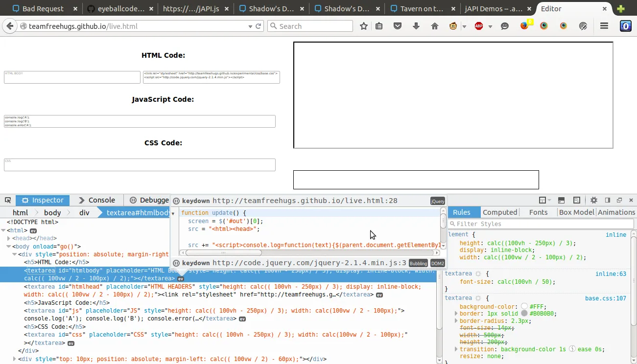Open the Computed sidebar tab
This screenshot has width=637, height=364.
[x=500, y=212]
